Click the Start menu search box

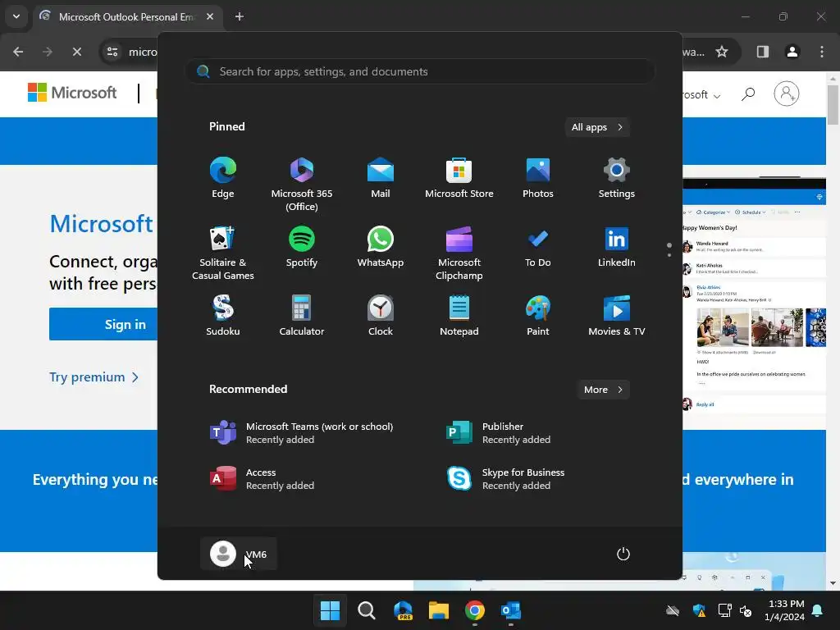[x=420, y=71]
